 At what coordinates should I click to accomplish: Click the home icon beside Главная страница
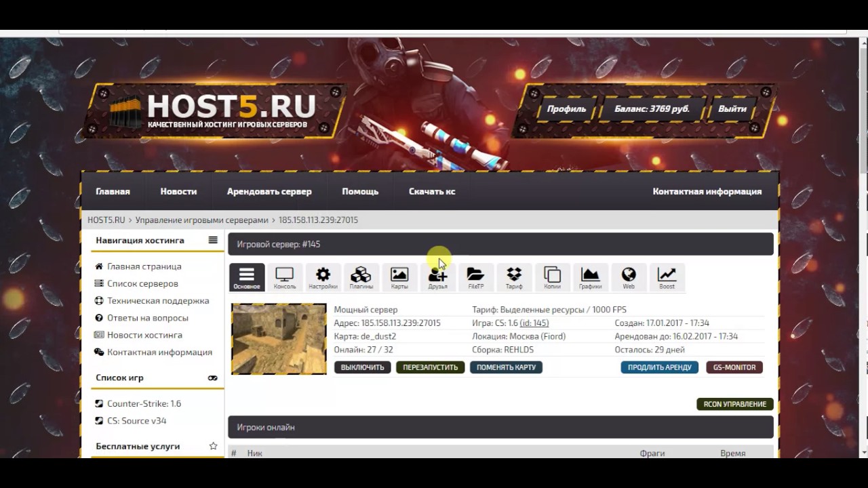pos(99,266)
